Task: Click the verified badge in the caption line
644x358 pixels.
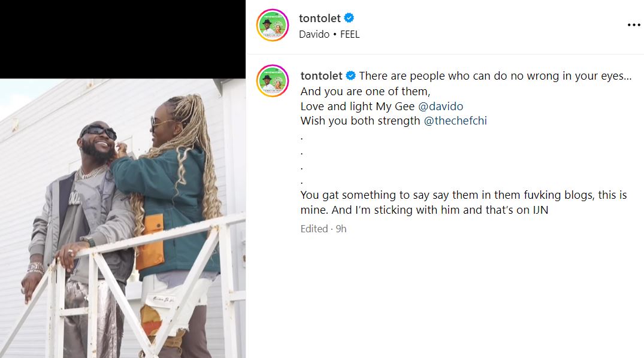Action: point(351,76)
